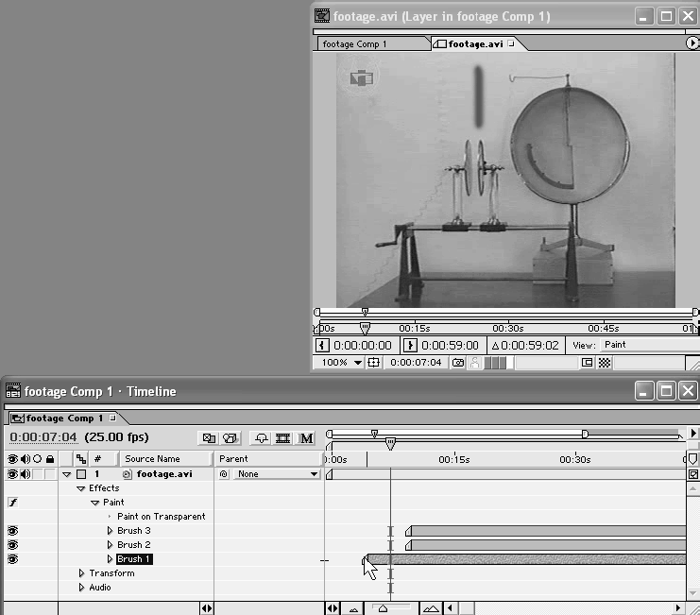
Task: Hide Brush 3 with its eye icon
Action: [12, 531]
